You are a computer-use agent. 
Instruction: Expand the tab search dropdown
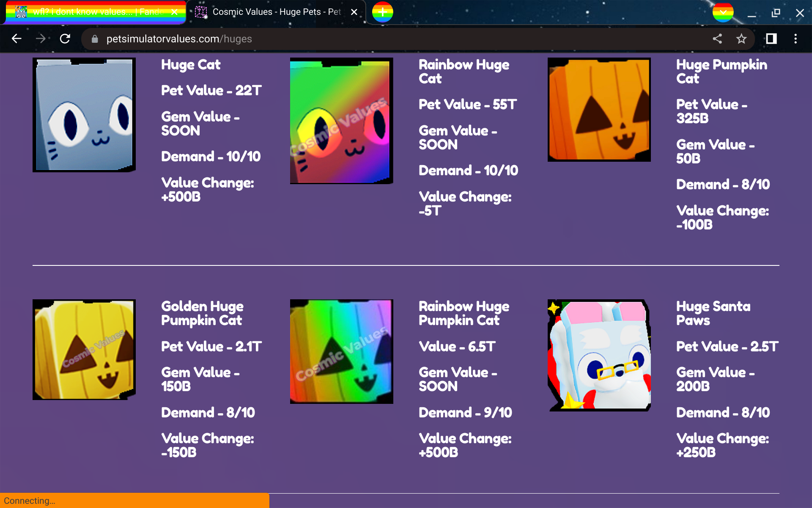pyautogui.click(x=723, y=12)
